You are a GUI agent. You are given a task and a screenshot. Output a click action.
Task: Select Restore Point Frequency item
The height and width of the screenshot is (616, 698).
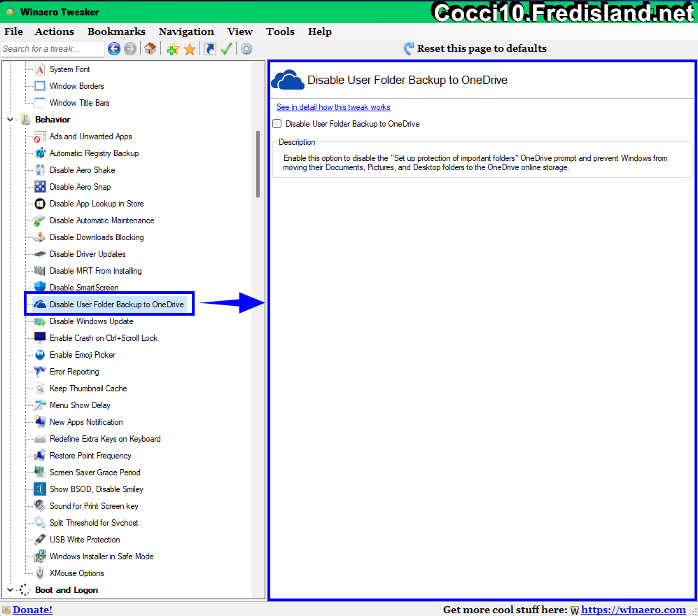tap(90, 456)
